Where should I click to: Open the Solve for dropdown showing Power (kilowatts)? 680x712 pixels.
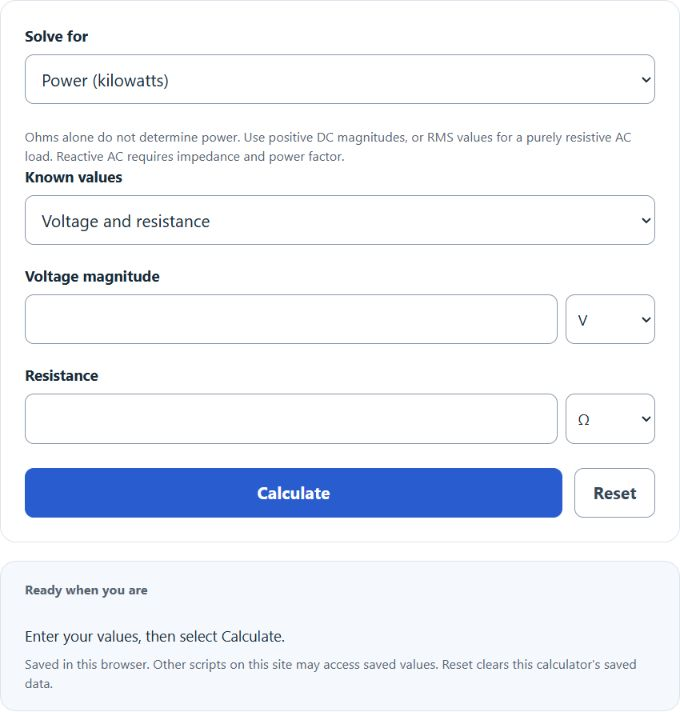pyautogui.click(x=340, y=79)
